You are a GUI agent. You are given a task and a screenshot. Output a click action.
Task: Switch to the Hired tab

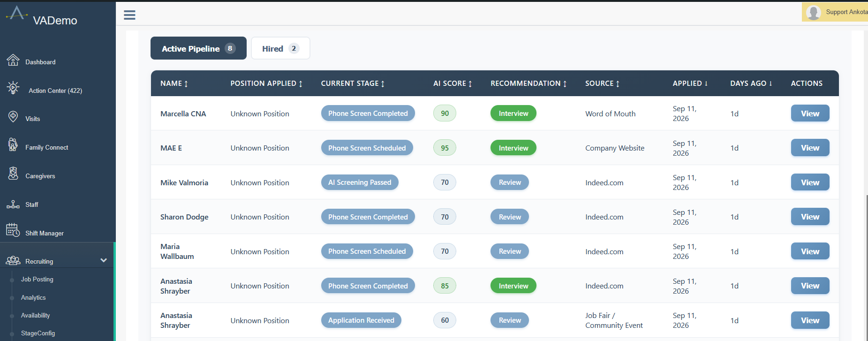tap(280, 48)
